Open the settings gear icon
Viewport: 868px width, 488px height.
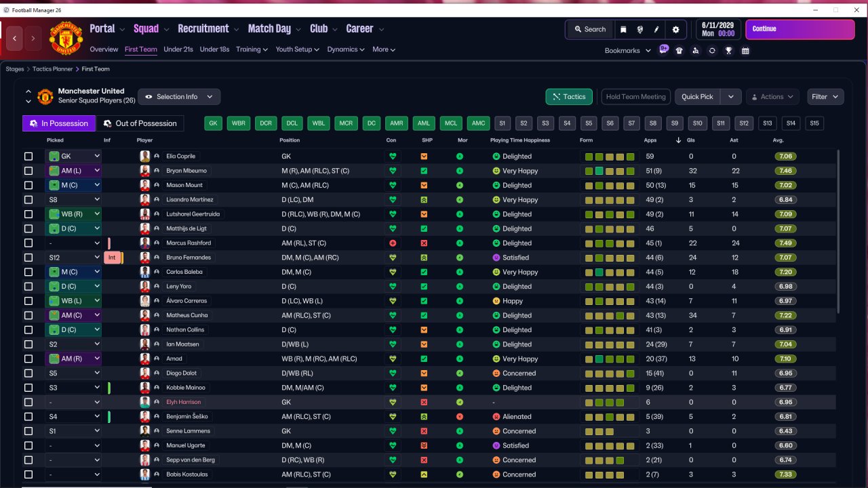[675, 29]
